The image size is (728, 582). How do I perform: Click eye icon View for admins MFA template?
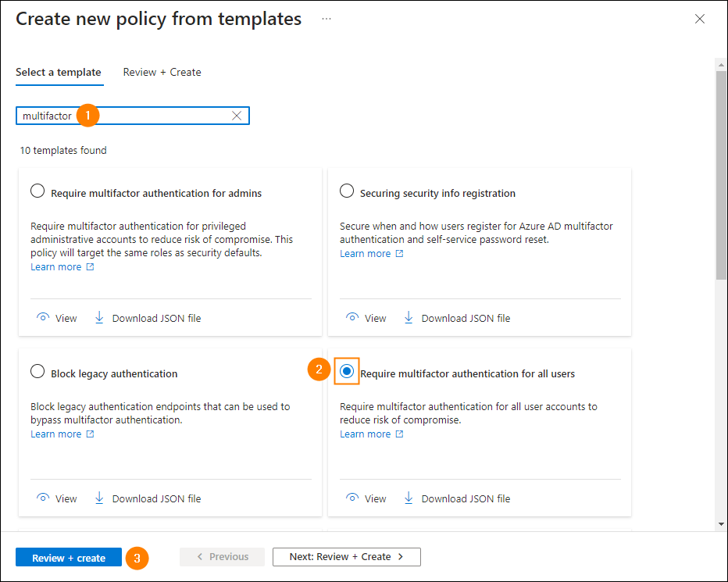point(43,318)
